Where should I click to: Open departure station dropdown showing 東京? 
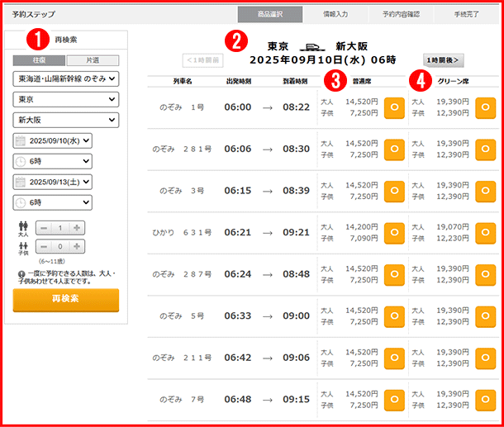(x=65, y=99)
